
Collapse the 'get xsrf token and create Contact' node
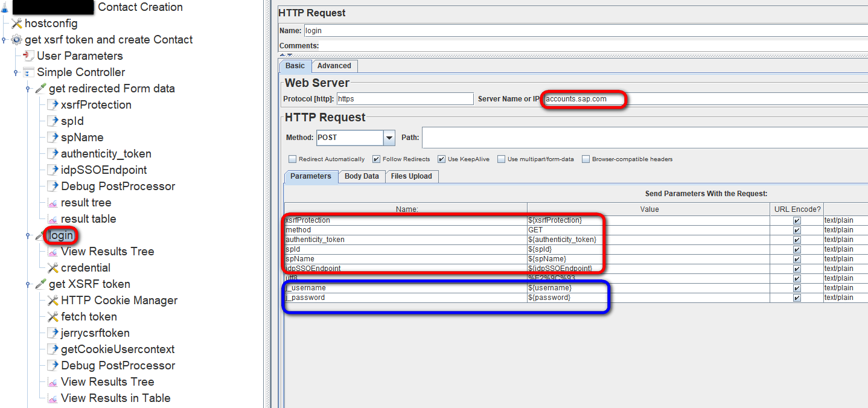coord(4,40)
